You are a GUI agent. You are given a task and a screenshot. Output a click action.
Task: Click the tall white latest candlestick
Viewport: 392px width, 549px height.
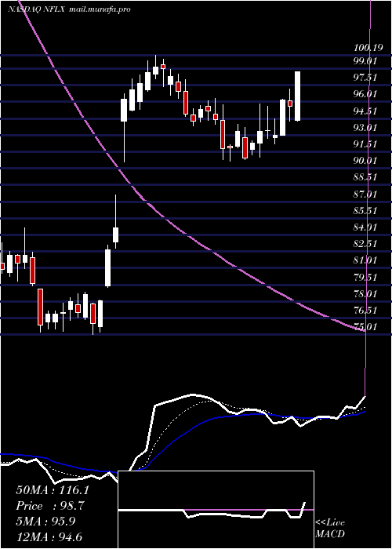pyautogui.click(x=298, y=96)
